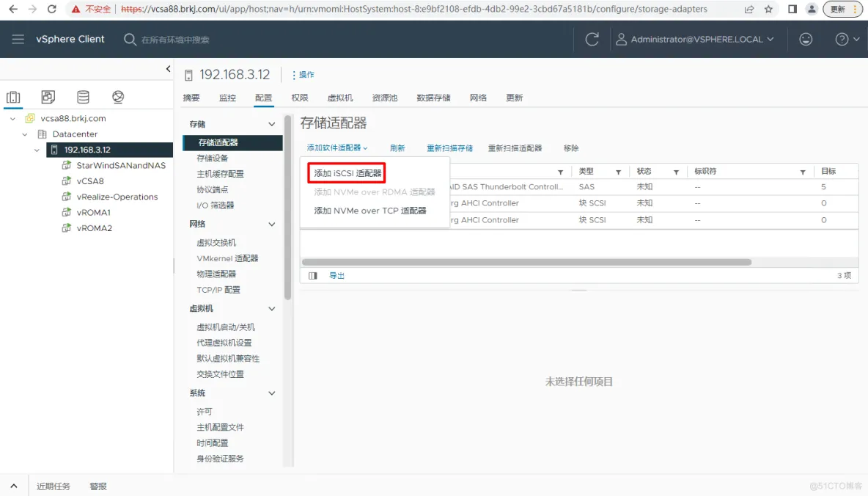Reload the browser page
Screen dimensions: 868x496
coord(51,9)
